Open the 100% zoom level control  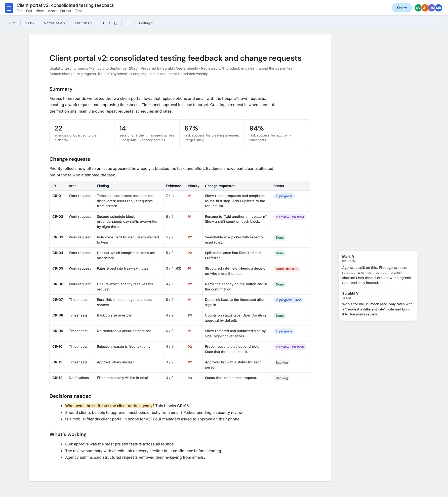(x=30, y=23)
